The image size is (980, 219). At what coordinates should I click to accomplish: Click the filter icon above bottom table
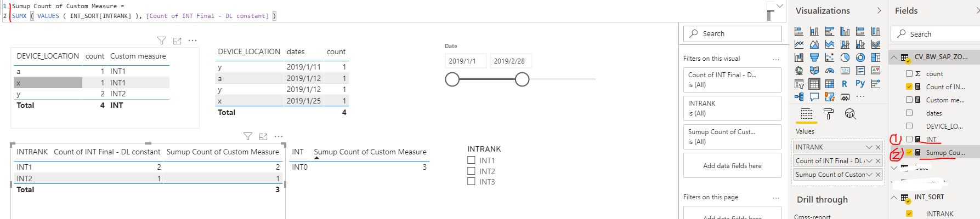(x=248, y=136)
